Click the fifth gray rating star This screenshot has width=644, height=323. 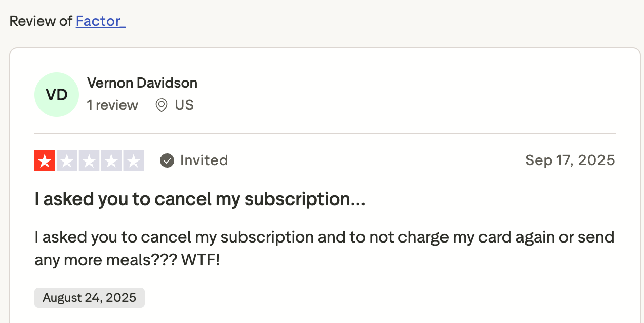pyautogui.click(x=134, y=161)
